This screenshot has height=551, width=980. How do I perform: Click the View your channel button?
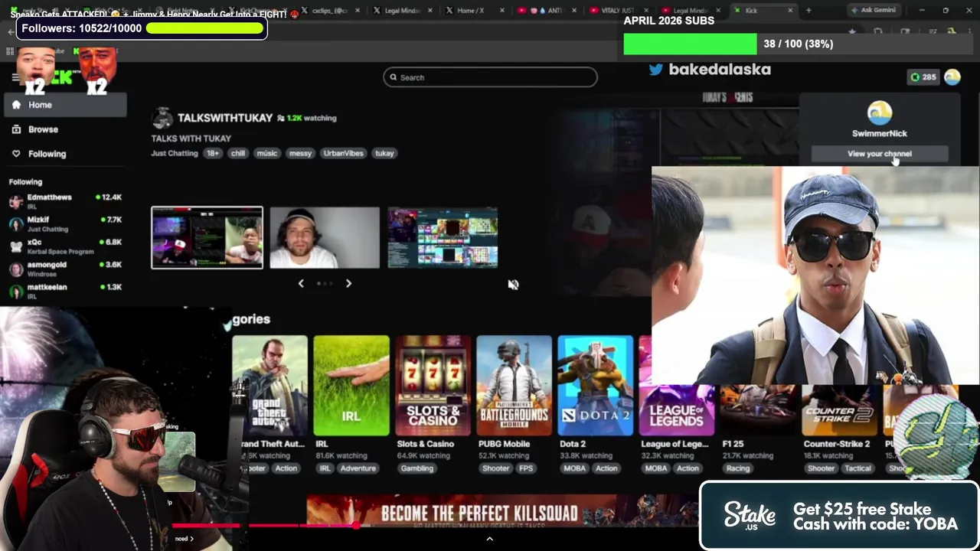[880, 154]
